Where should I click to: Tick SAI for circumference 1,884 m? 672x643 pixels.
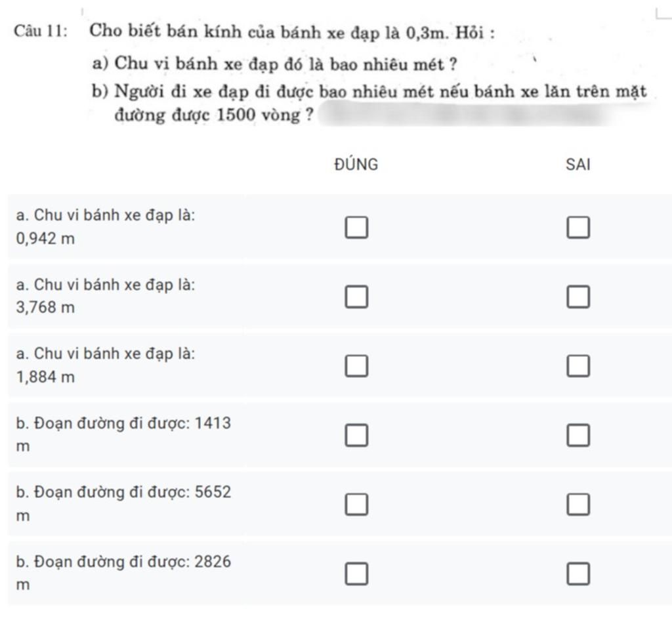point(578,366)
